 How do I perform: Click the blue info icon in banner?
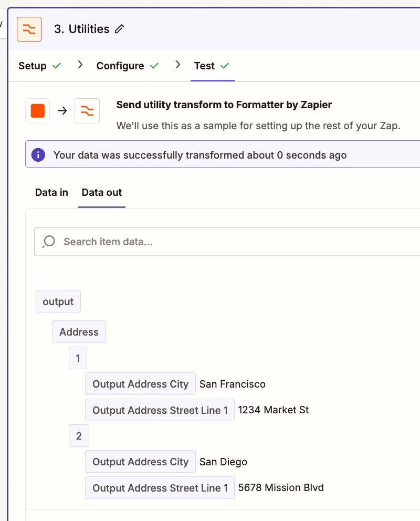(x=38, y=155)
